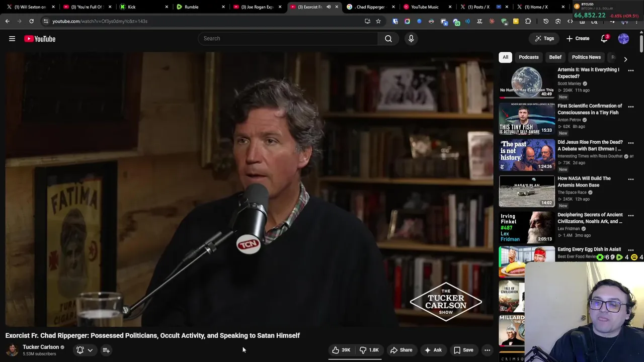Save the video to a playlist
The image size is (644, 362).
(x=463, y=350)
